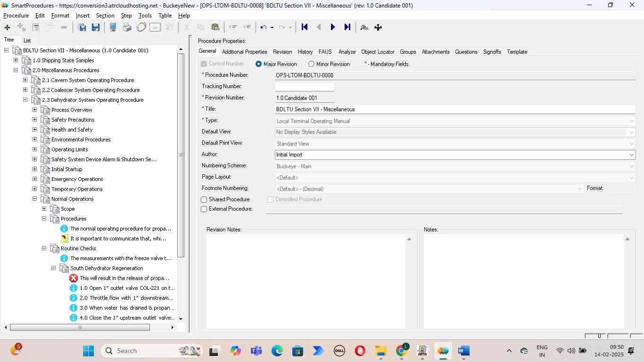Enable the Shared Procedure checkbox

pos(204,200)
